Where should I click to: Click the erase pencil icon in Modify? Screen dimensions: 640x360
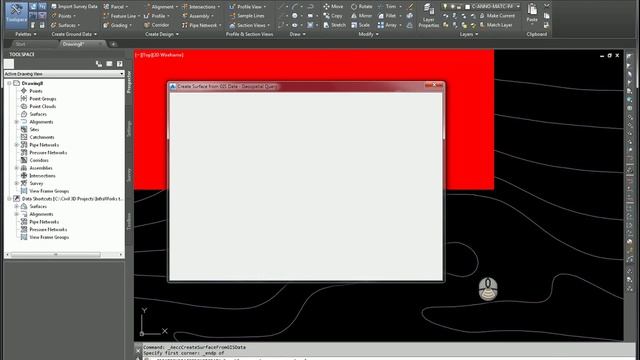tap(411, 7)
